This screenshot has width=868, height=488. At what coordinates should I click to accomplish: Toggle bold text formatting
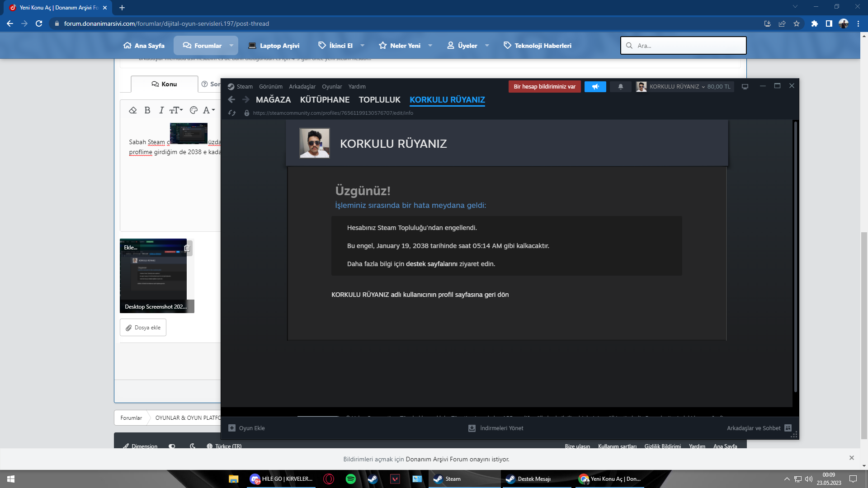pyautogui.click(x=147, y=110)
